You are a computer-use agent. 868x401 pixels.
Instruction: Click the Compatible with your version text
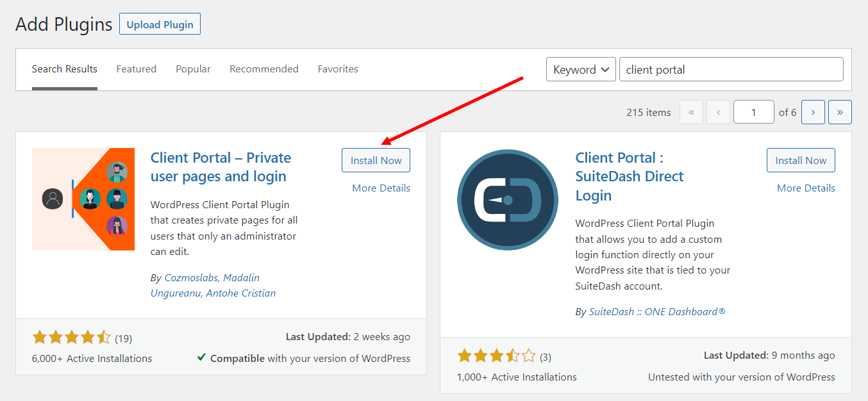click(x=310, y=359)
